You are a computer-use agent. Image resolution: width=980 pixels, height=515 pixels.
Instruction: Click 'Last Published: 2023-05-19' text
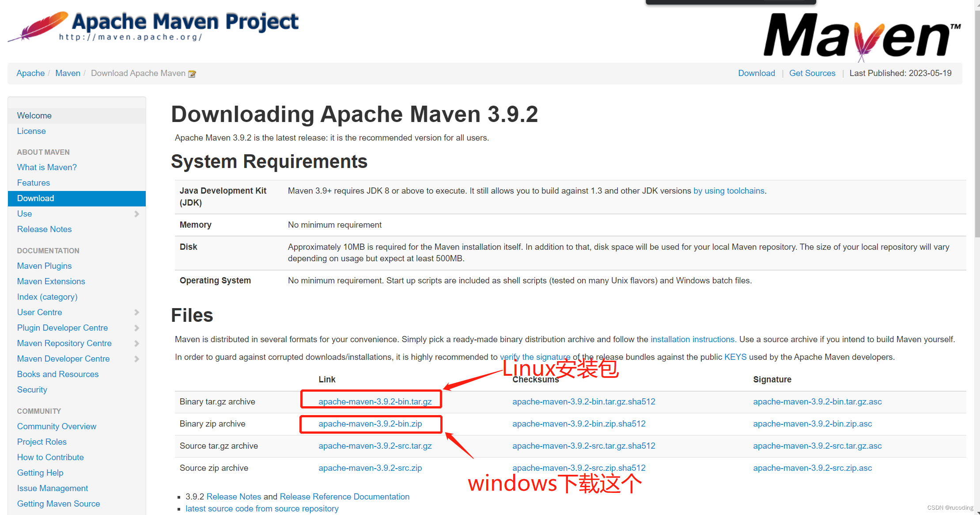pos(901,73)
